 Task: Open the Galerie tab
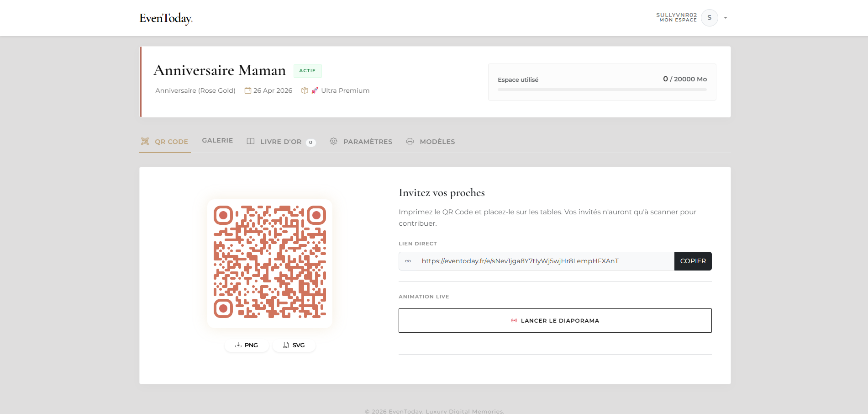coord(217,140)
